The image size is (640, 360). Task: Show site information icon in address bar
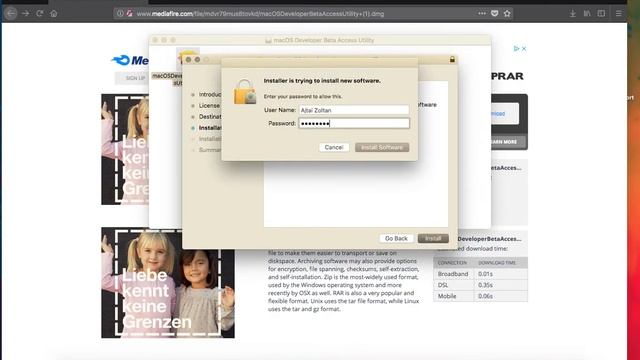click(x=120, y=13)
